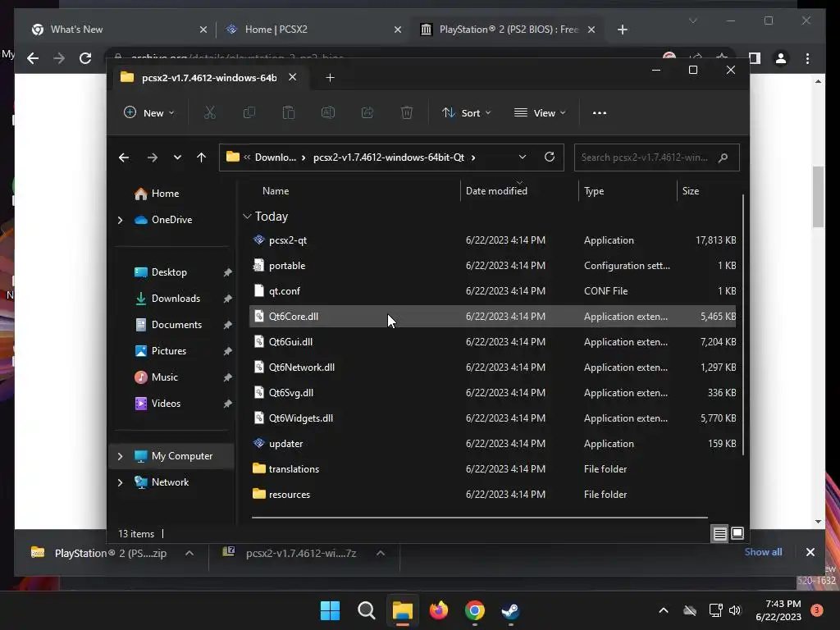Screen dimensions: 840x630
Task: Click Chrome icon on taskbar
Action: click(x=475, y=610)
